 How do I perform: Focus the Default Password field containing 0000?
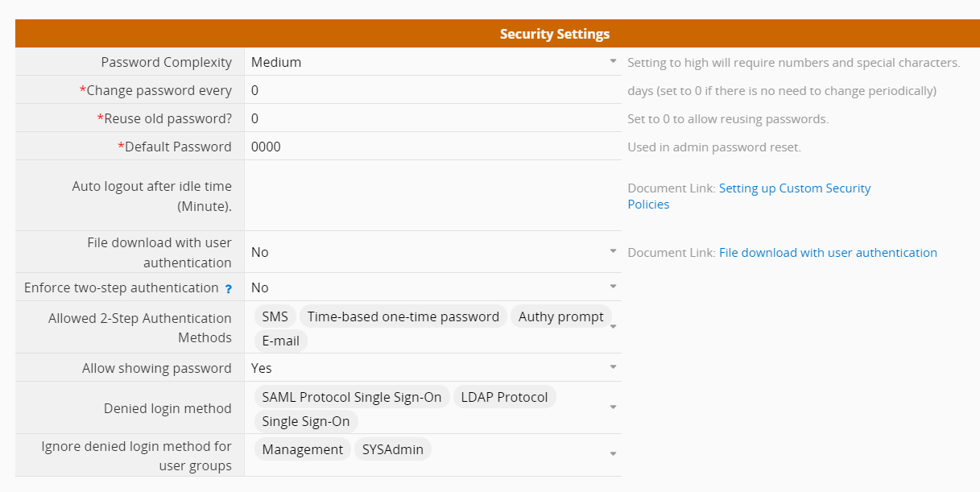click(x=432, y=147)
